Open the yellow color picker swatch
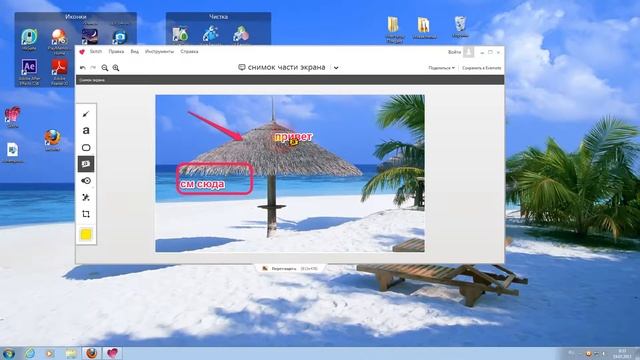This screenshot has height=360, width=640. (86, 235)
